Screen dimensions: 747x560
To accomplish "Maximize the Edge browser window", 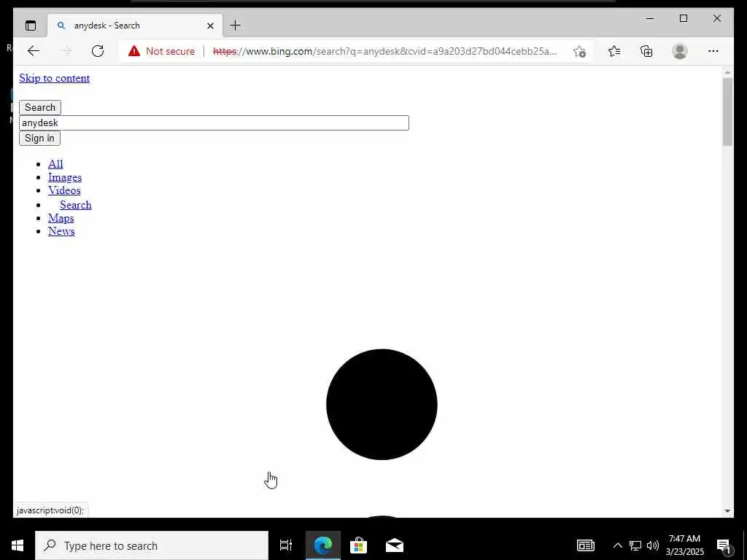I will [x=684, y=18].
